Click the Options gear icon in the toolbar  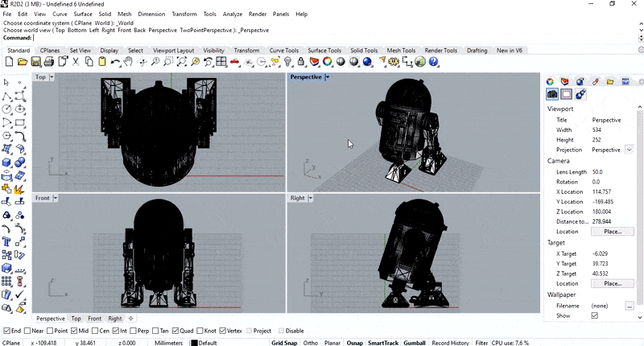394,62
